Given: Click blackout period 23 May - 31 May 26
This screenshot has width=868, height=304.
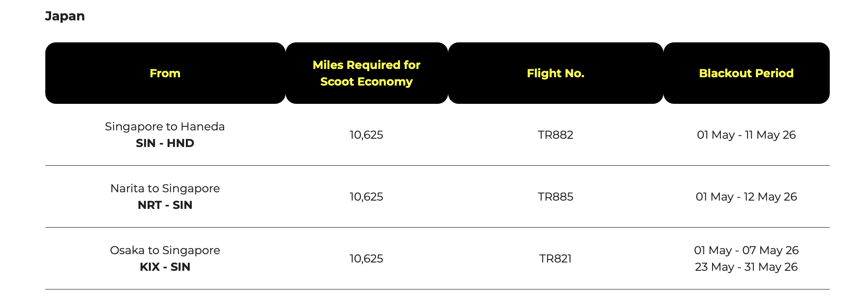Looking at the screenshot, I should coord(746,267).
